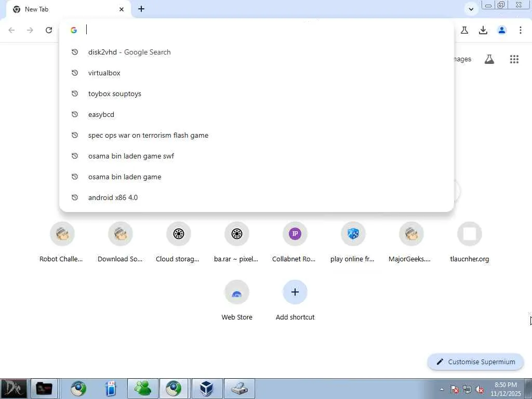
Task: Click the taskbar clock showing 8:50 PM
Action: (x=506, y=389)
